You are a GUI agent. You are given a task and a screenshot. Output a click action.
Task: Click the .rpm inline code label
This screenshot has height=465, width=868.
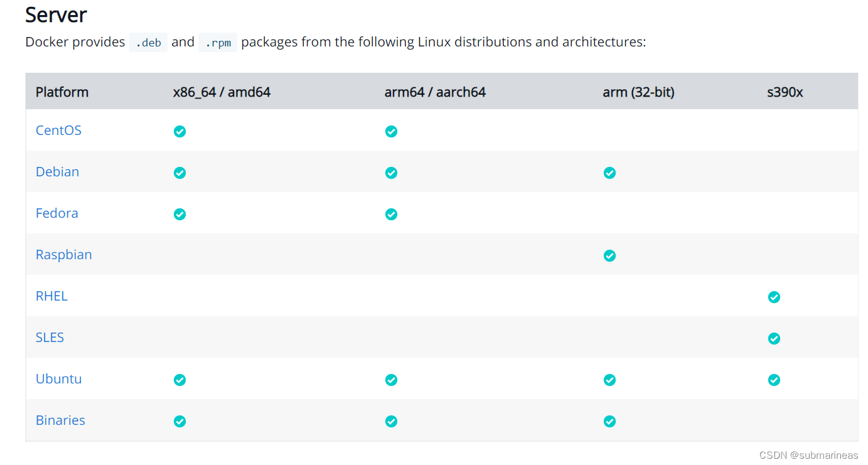pos(218,42)
